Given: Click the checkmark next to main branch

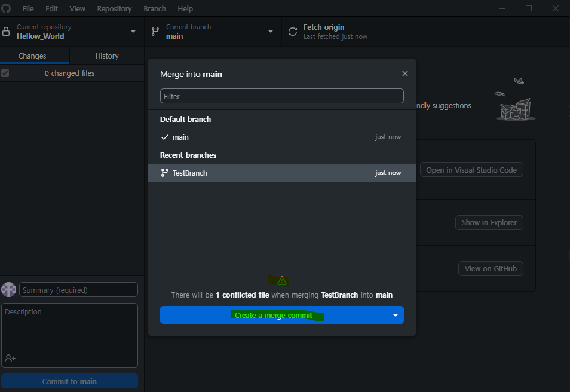Looking at the screenshot, I should click(x=165, y=137).
